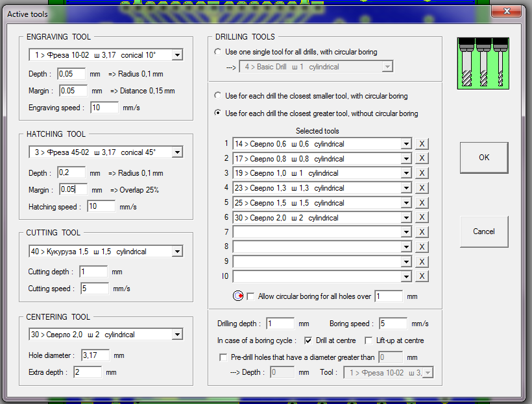Image resolution: width=532 pixels, height=404 pixels.
Task: Click the circular boring icon near the checkbox
Action: click(238, 296)
